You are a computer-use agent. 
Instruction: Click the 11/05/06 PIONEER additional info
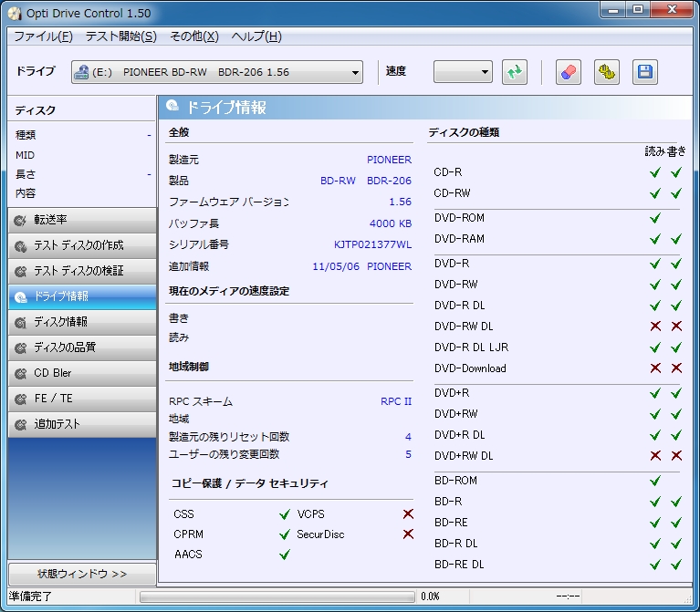pyautogui.click(x=362, y=266)
